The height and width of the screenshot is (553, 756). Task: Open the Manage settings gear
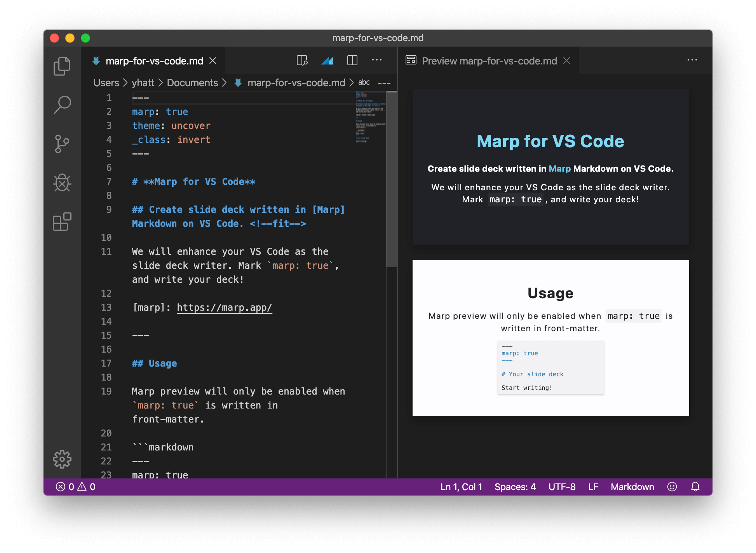[62, 459]
